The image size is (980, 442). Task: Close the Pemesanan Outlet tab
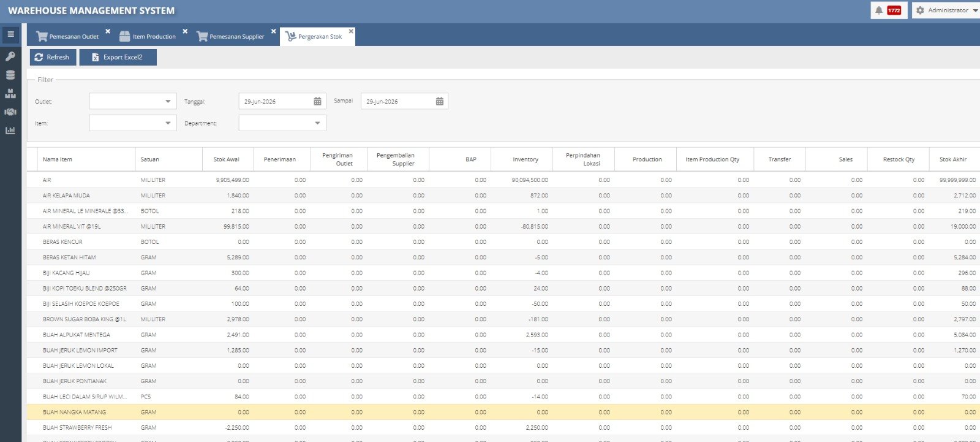click(x=108, y=31)
